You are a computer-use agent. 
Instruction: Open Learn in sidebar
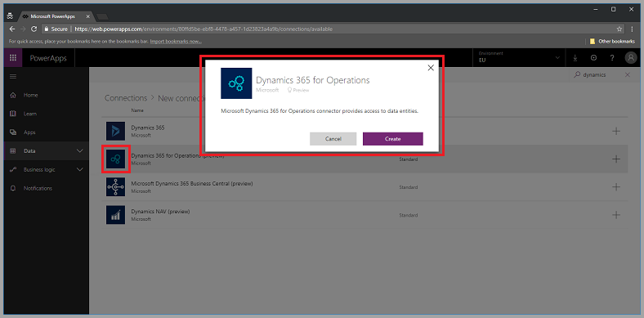30,114
